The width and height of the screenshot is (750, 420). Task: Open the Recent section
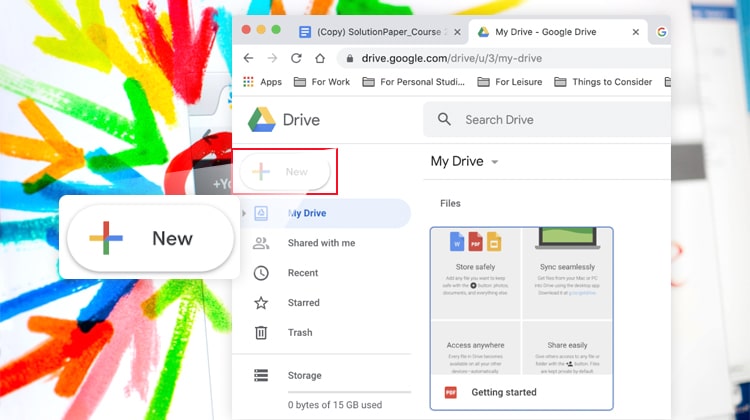(303, 273)
